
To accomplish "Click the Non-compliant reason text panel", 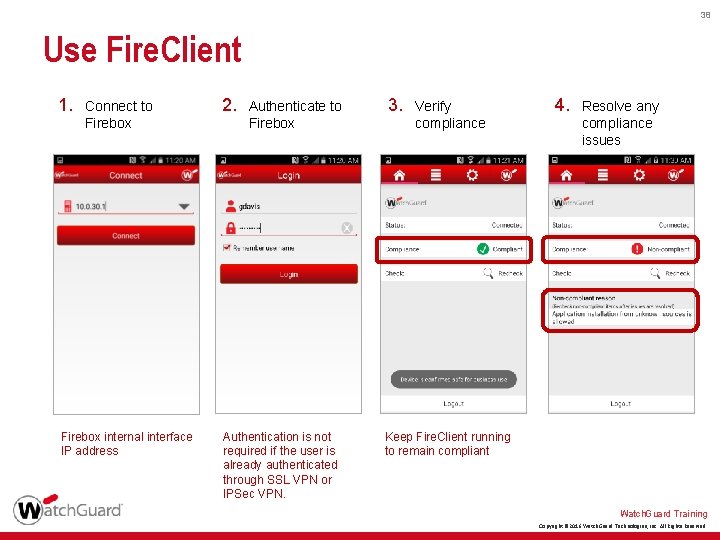I will pyautogui.click(x=621, y=310).
